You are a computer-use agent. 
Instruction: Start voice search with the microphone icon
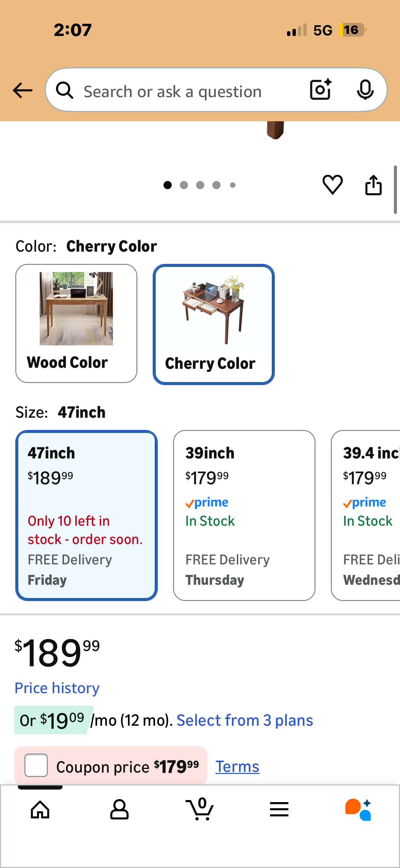click(366, 90)
